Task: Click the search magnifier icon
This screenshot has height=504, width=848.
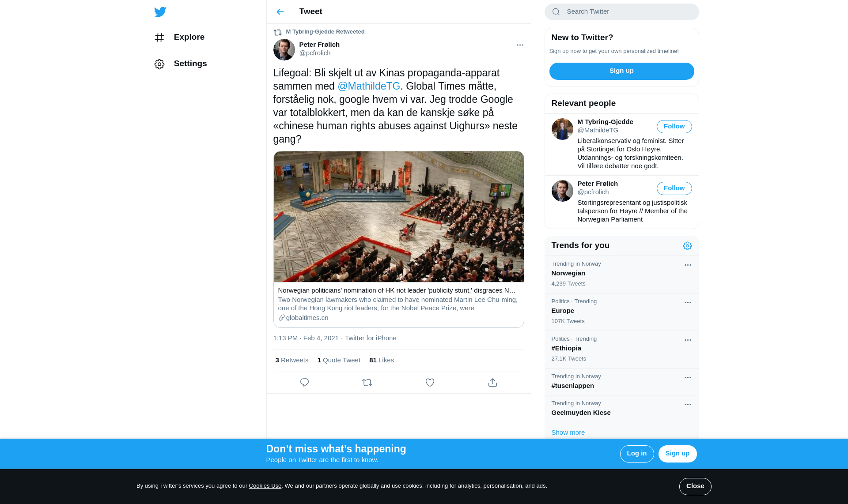Action: coord(556,12)
